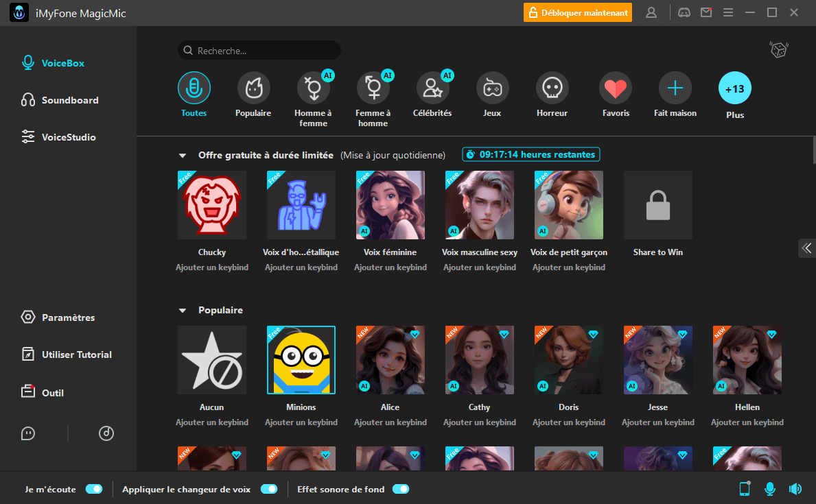Select the Chucky voice thumbnail
Image resolution: width=816 pixels, height=504 pixels.
tap(212, 205)
